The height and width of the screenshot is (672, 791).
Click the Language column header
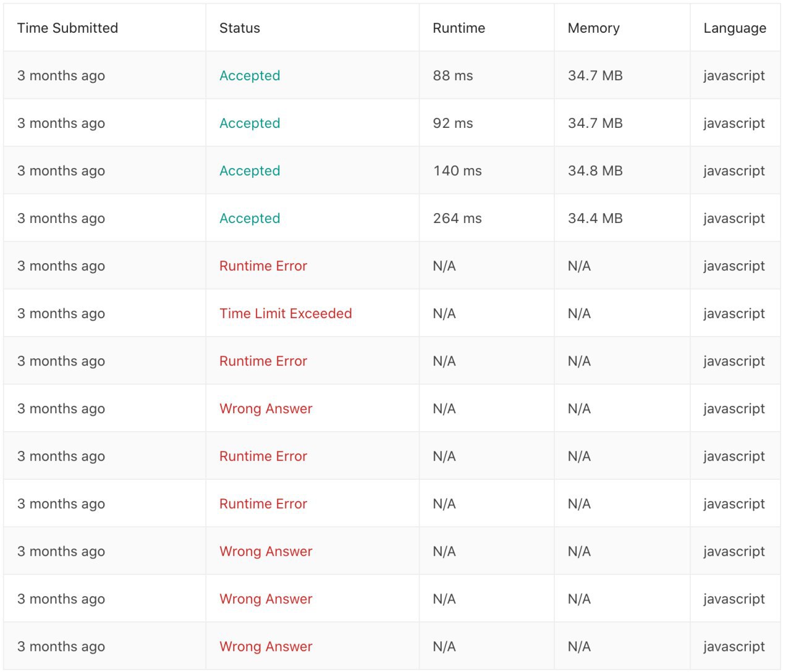(735, 28)
